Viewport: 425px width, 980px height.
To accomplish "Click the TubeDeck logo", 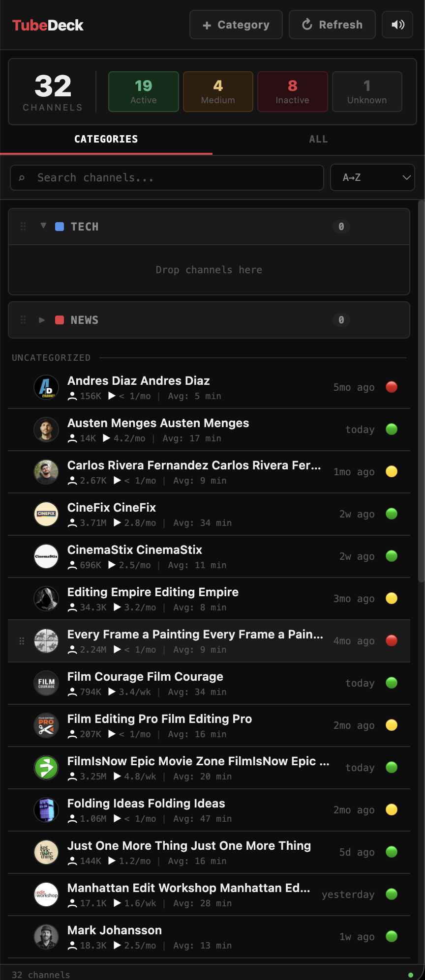I will coord(48,25).
